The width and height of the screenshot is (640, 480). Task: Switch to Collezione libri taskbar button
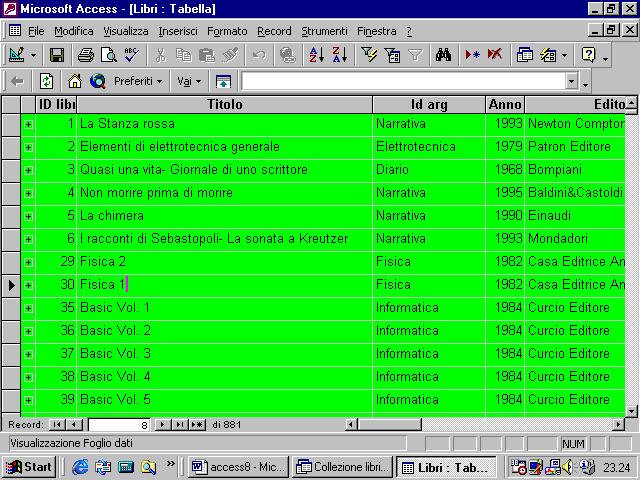coord(342,467)
